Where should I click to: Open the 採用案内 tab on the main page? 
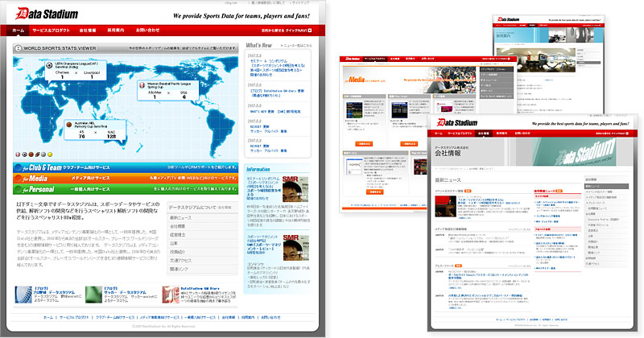[x=116, y=31]
